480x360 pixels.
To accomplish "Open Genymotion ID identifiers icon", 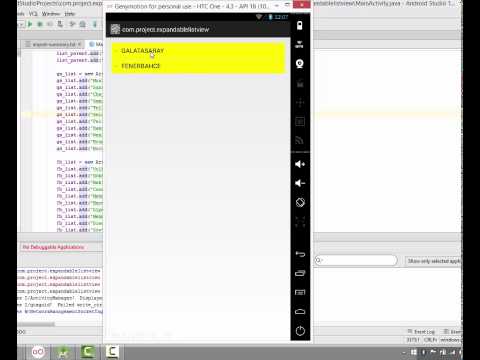I will click(300, 122).
